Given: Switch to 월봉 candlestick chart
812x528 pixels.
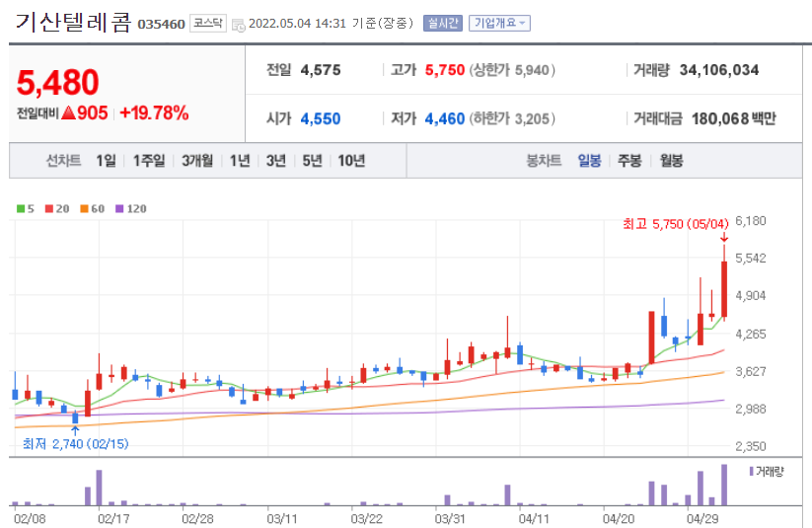Looking at the screenshot, I should point(671,161).
